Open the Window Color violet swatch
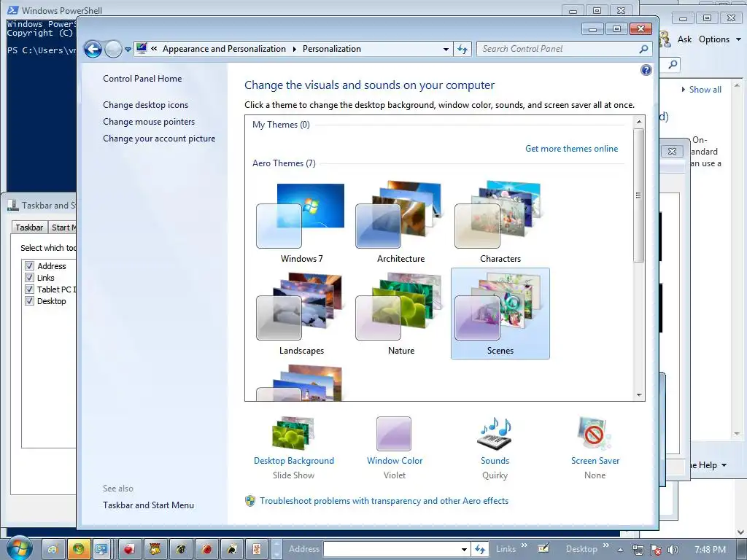This screenshot has height=560, width=747. [394, 433]
